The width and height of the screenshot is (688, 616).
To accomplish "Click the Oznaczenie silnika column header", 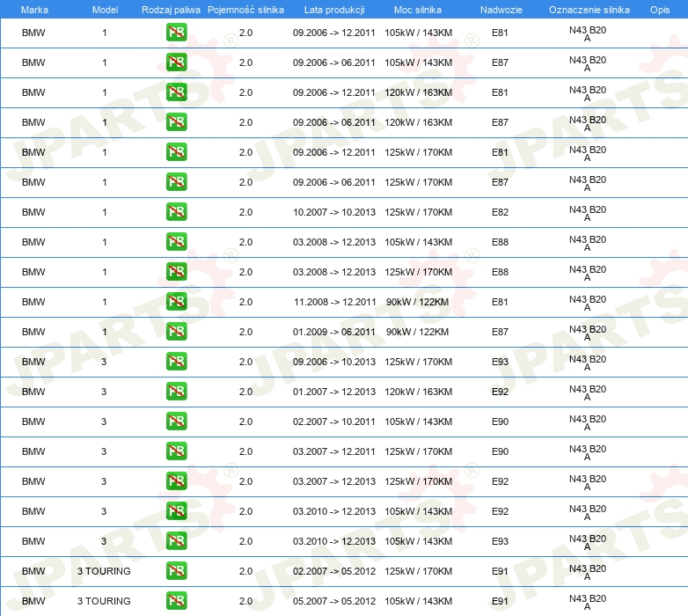I will click(x=589, y=10).
